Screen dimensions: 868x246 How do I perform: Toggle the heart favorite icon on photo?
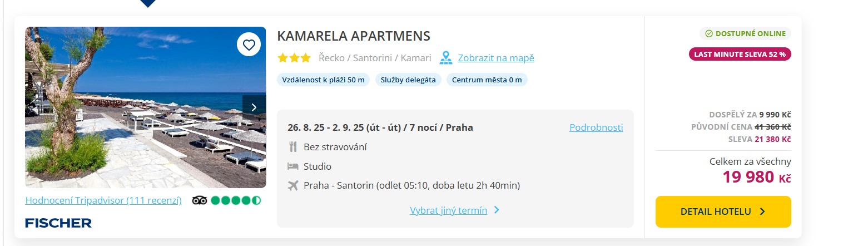pos(249,45)
